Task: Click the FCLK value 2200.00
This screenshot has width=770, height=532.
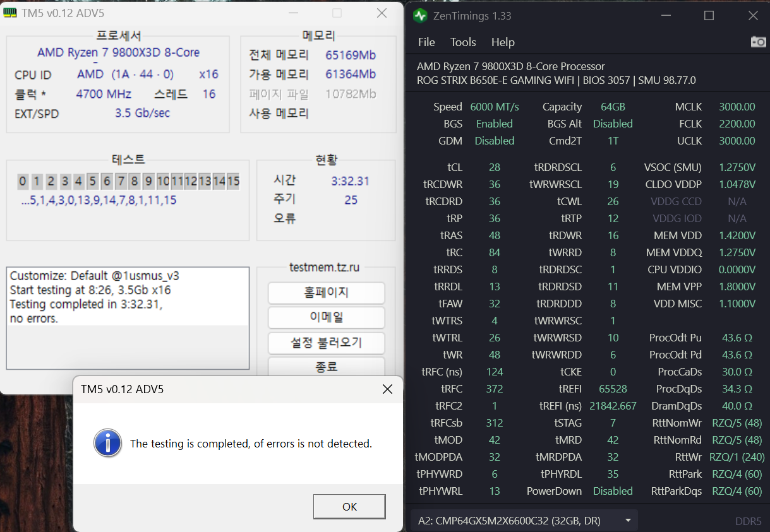Action: point(737,124)
